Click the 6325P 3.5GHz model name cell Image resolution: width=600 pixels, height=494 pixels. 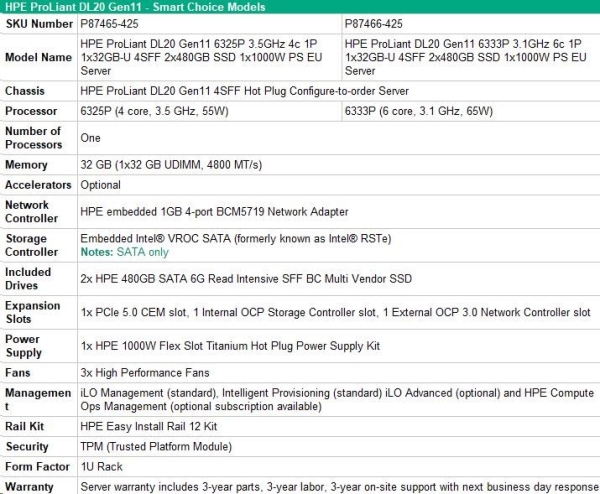(x=208, y=57)
